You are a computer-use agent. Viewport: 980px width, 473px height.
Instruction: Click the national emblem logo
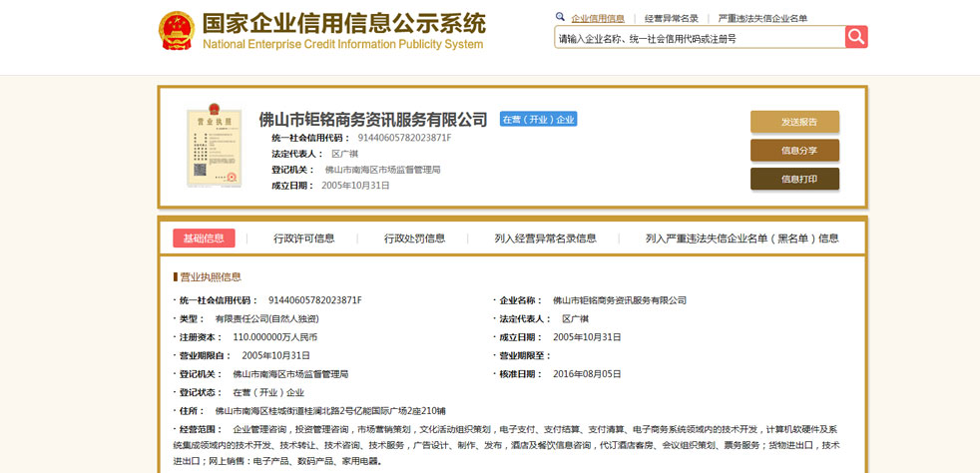[176, 31]
